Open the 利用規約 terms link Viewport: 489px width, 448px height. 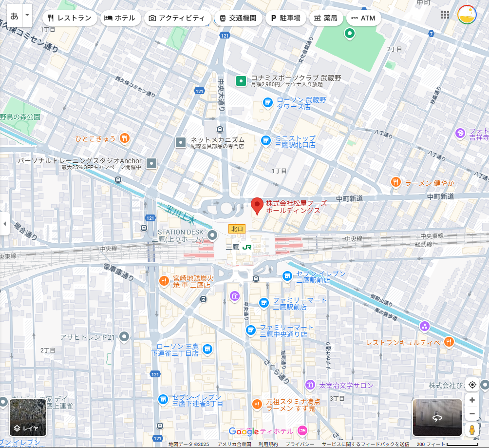click(x=268, y=444)
